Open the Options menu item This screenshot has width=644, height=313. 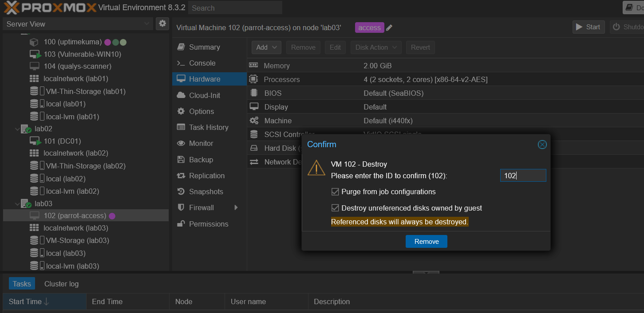(209, 111)
